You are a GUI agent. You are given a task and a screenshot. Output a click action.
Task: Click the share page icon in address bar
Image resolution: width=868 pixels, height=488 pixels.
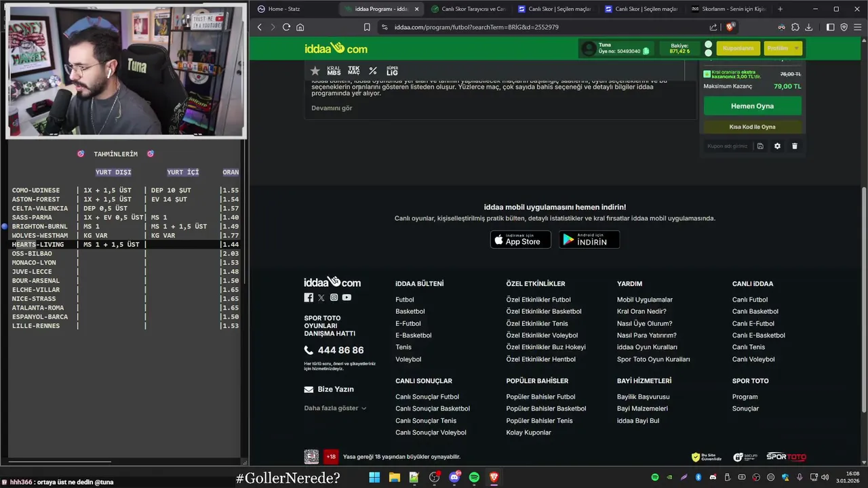(713, 27)
